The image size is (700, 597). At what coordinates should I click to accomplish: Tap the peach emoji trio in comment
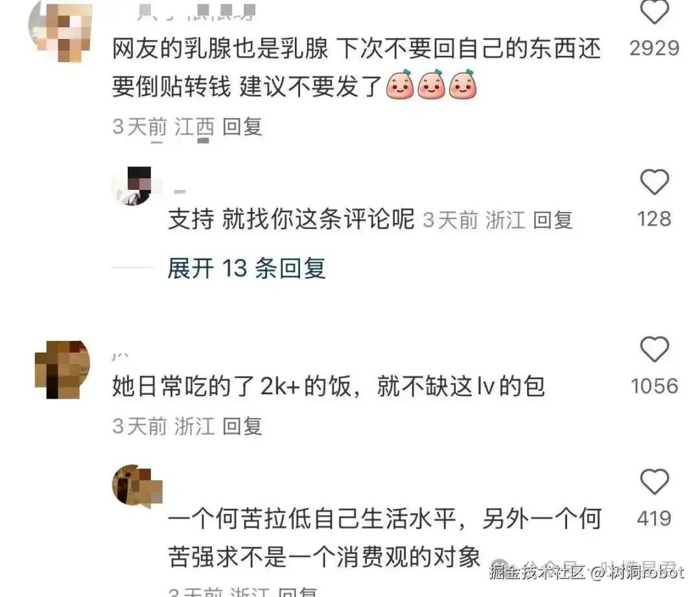tap(431, 84)
